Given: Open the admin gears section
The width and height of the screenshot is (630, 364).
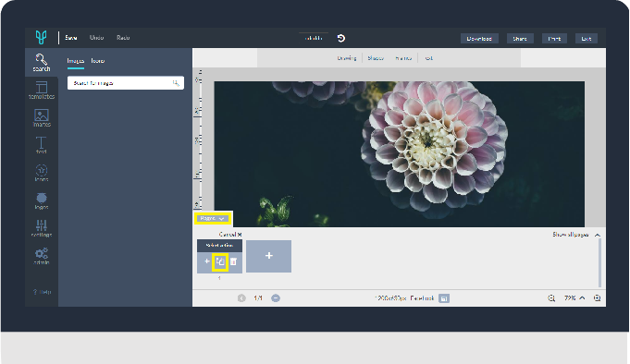Looking at the screenshot, I should [42, 256].
